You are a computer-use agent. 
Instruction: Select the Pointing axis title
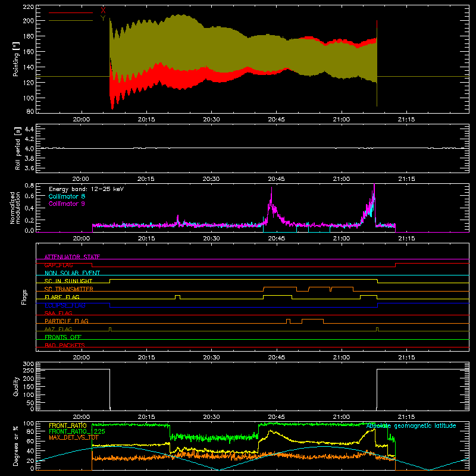tap(16, 59)
